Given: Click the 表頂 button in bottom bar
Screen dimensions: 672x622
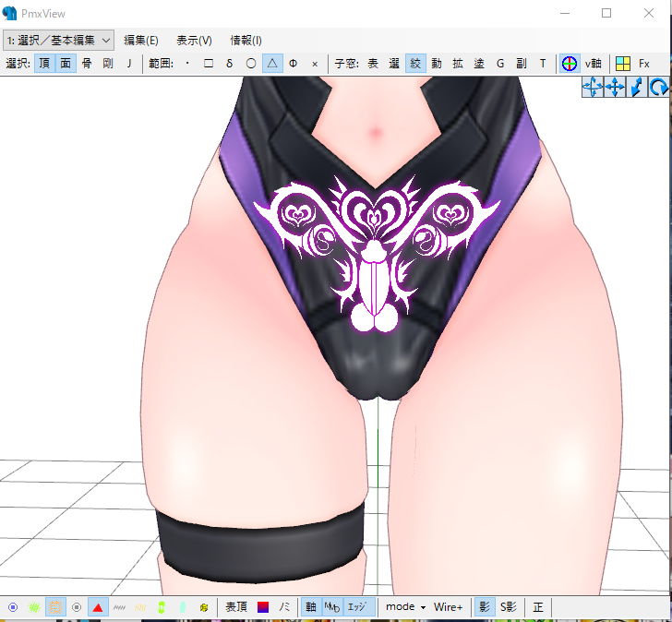Looking at the screenshot, I should (x=236, y=607).
